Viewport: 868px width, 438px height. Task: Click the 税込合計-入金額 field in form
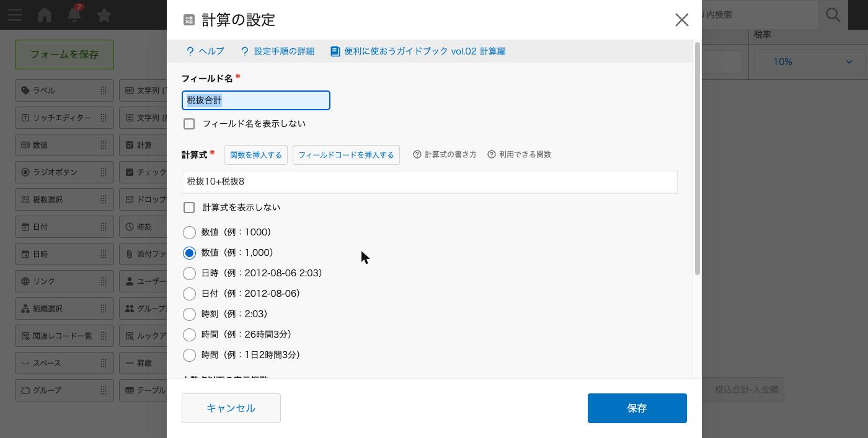tap(743, 390)
